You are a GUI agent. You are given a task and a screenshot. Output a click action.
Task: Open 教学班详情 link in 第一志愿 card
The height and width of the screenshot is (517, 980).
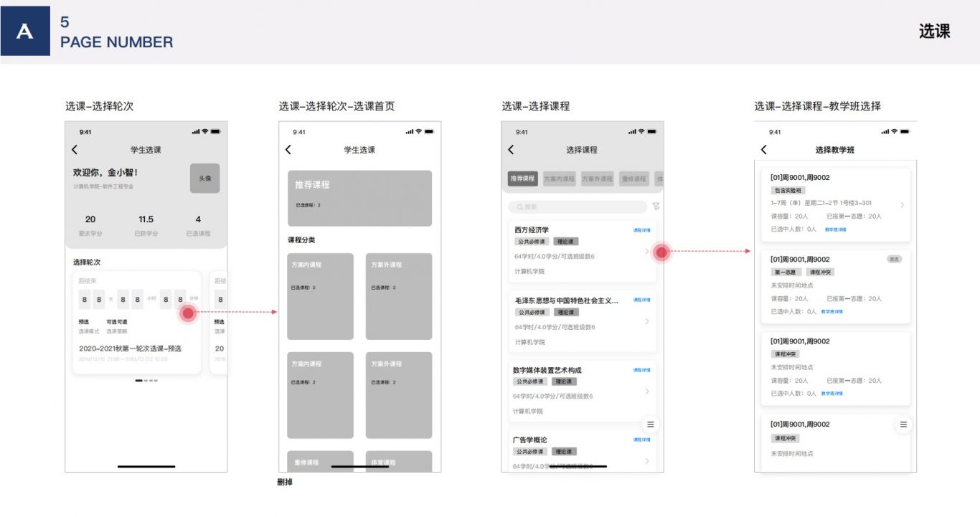point(832,311)
